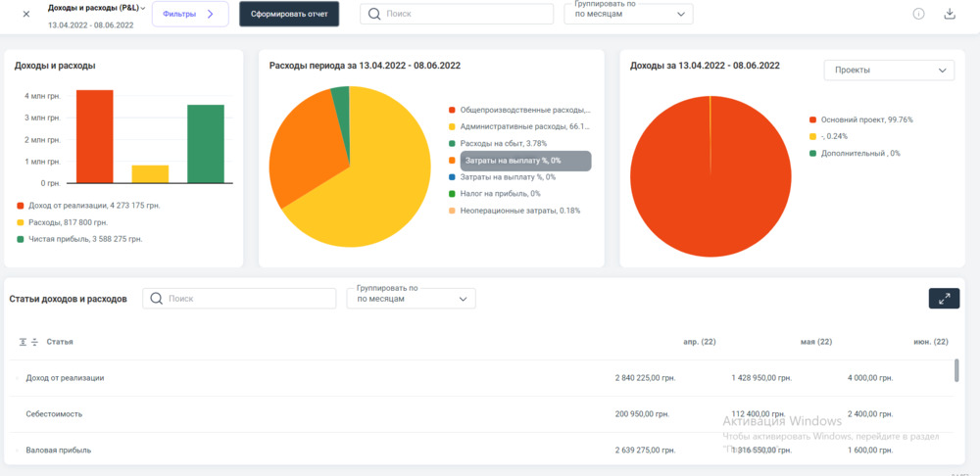Screen dimensions: 980x476
Task: Expand the articles table to full screen
Action: click(944, 299)
